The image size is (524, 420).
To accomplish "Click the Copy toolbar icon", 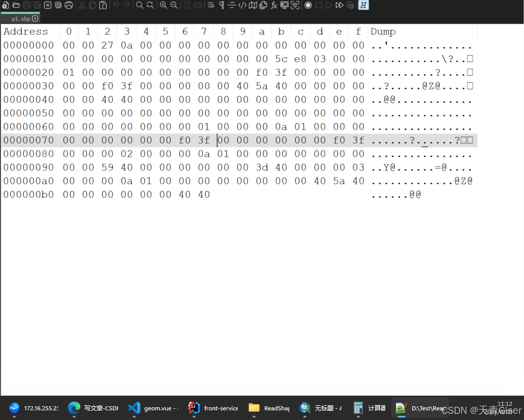I will (93, 5).
